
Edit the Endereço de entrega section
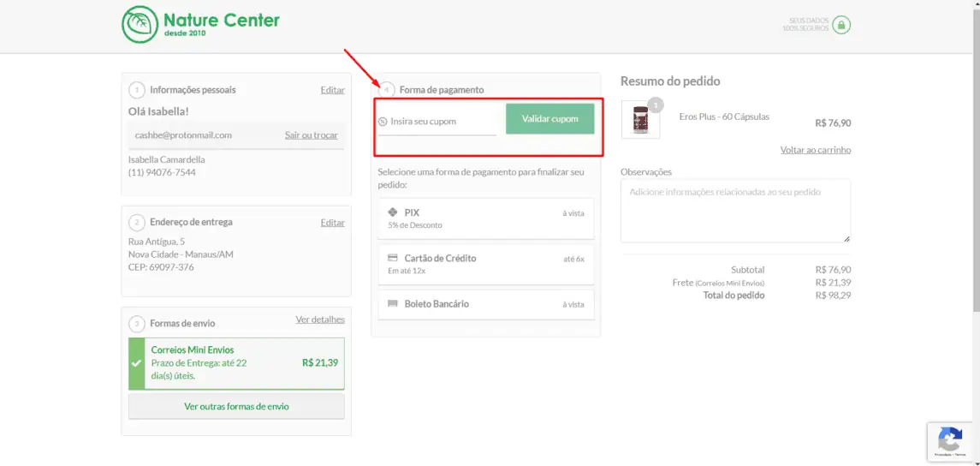[332, 223]
